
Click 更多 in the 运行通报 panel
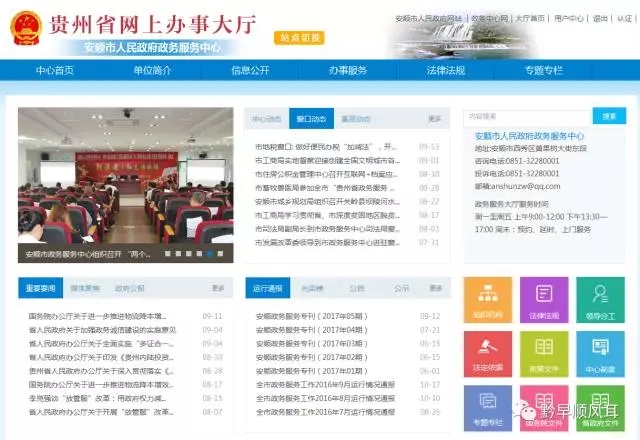(x=436, y=288)
